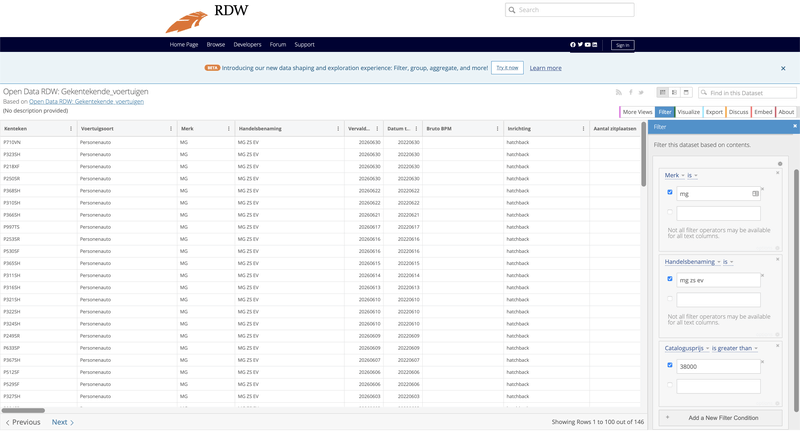Share dataset on Facebook (gray icon)
Screen dimensions: 800x432
(x=631, y=92)
